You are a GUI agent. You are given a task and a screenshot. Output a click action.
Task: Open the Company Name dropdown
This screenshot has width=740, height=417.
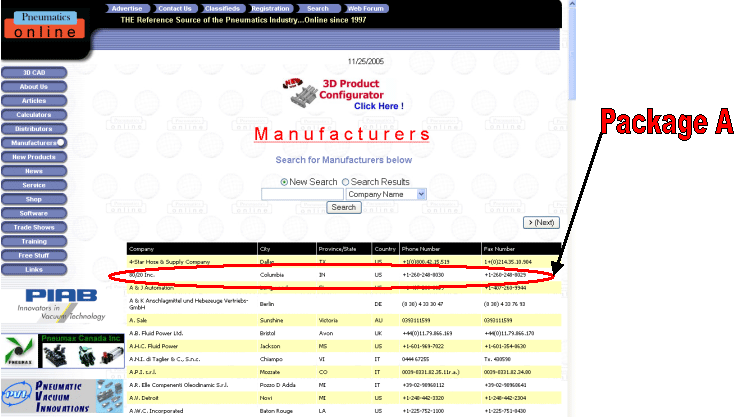click(386, 194)
